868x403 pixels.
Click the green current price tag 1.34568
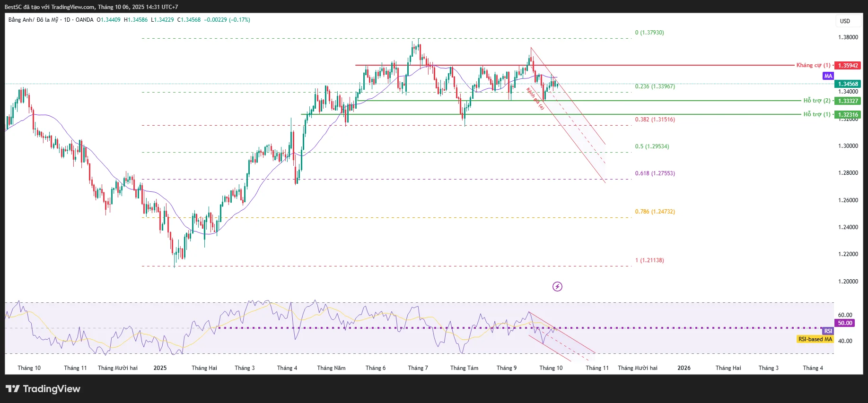(848, 84)
